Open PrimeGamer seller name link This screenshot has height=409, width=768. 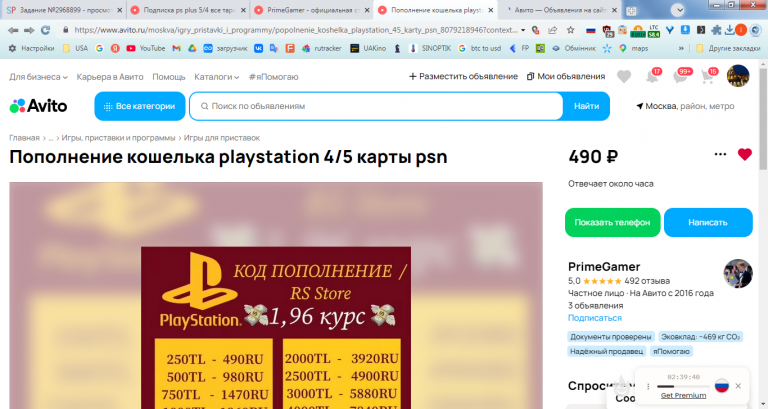604,266
